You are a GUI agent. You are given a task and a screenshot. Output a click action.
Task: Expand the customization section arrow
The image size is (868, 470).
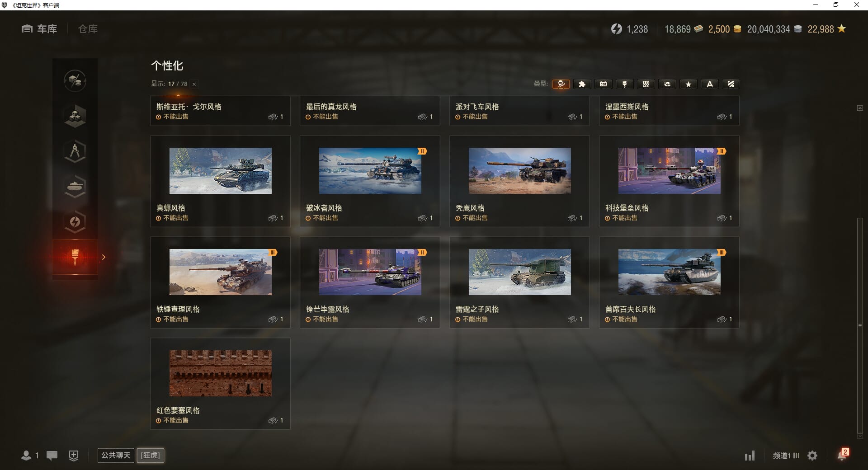click(104, 257)
